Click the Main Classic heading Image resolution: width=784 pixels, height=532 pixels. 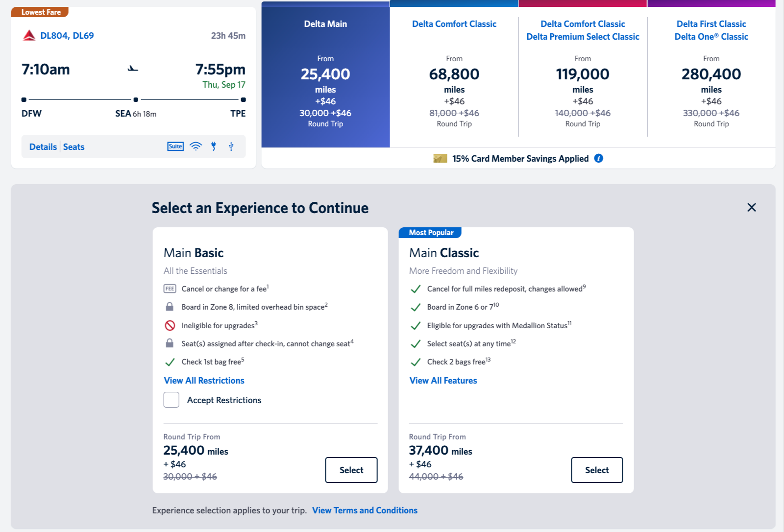[444, 253]
